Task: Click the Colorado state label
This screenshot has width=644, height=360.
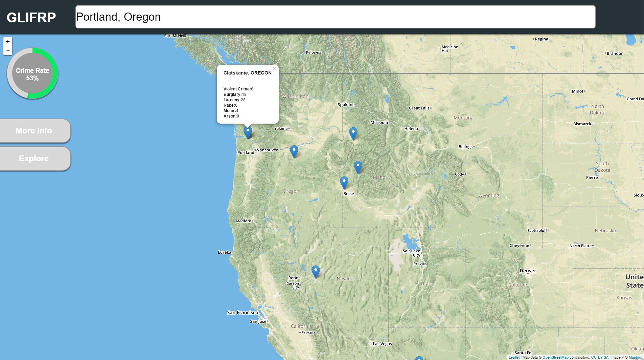Action: [x=518, y=285]
